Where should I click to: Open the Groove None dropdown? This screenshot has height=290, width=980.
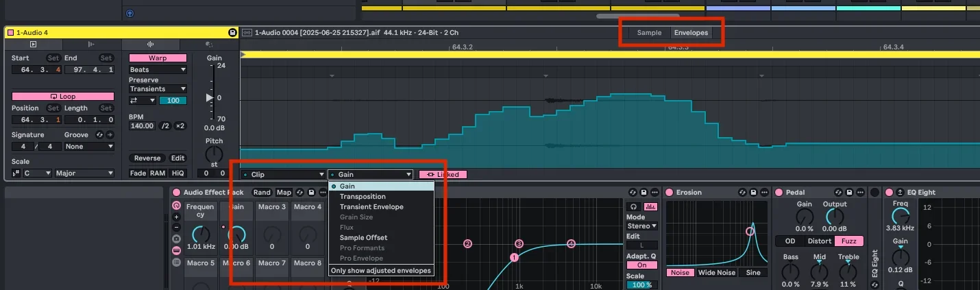[89, 147]
